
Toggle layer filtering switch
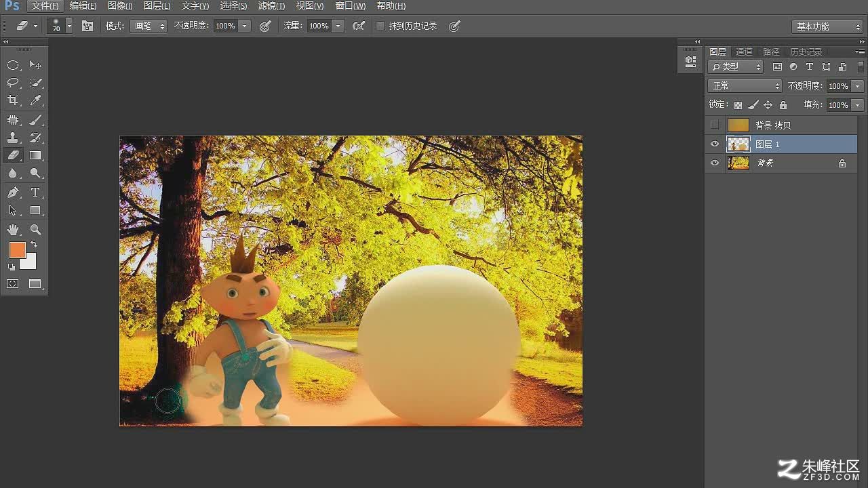click(x=861, y=66)
